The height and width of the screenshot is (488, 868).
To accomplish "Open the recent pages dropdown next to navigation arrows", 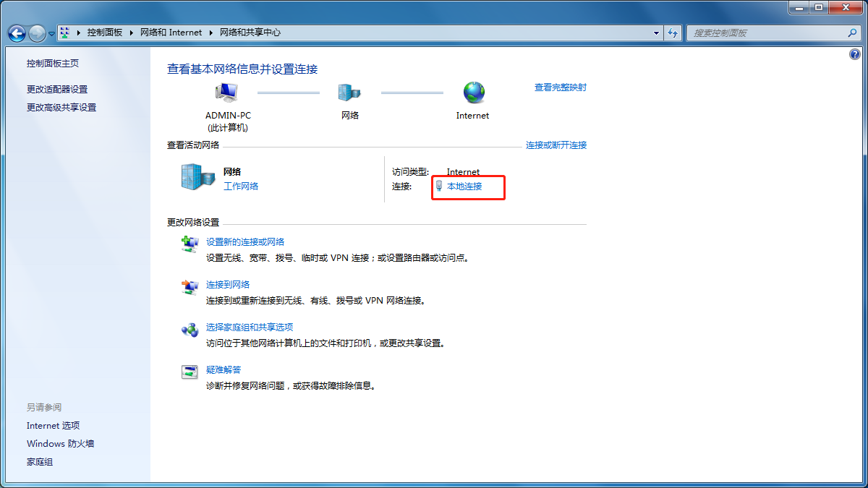I will pos(51,33).
